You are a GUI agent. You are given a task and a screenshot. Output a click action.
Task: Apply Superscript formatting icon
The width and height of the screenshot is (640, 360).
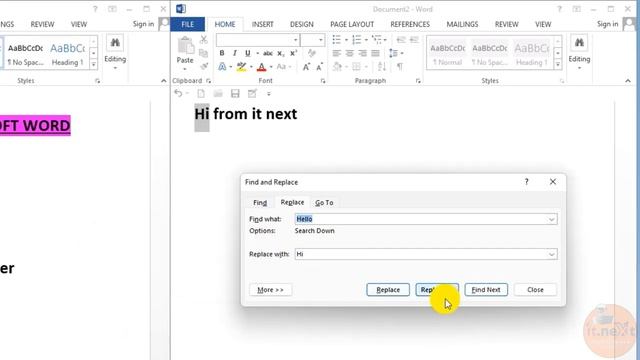[x=293, y=53]
